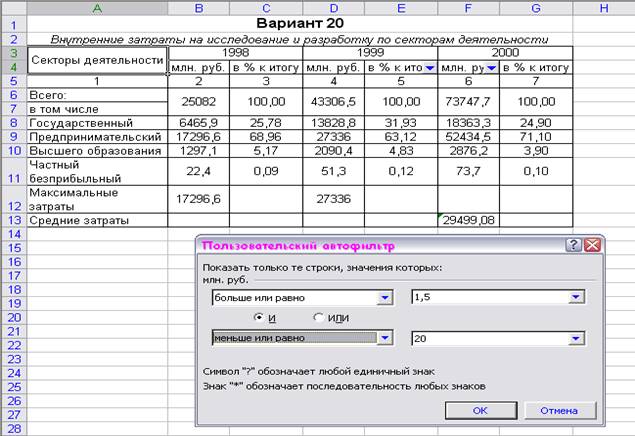Open the autofilter arrow in cell E4

[x=429, y=68]
